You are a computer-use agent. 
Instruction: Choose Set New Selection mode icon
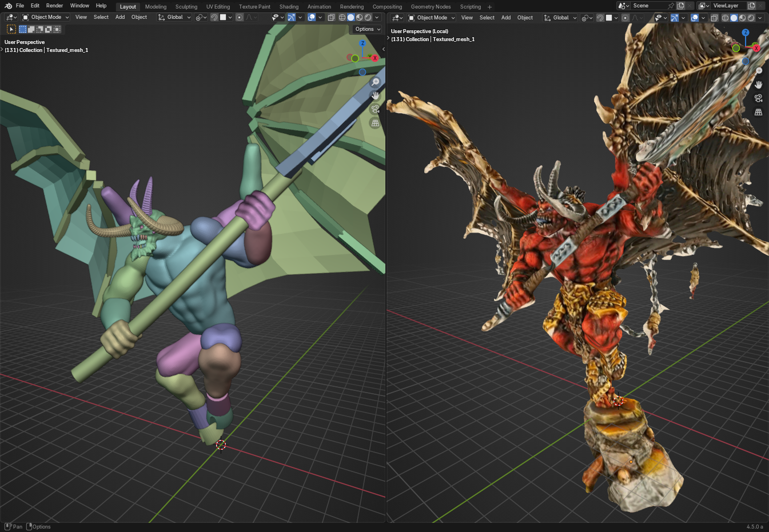23,29
